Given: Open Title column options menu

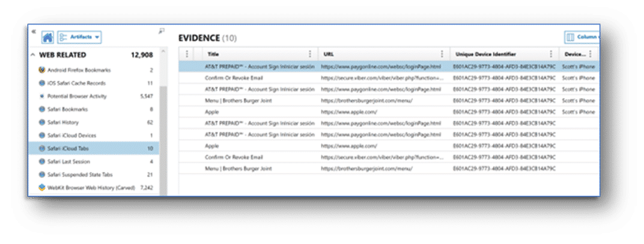Looking at the screenshot, I should coord(309,54).
